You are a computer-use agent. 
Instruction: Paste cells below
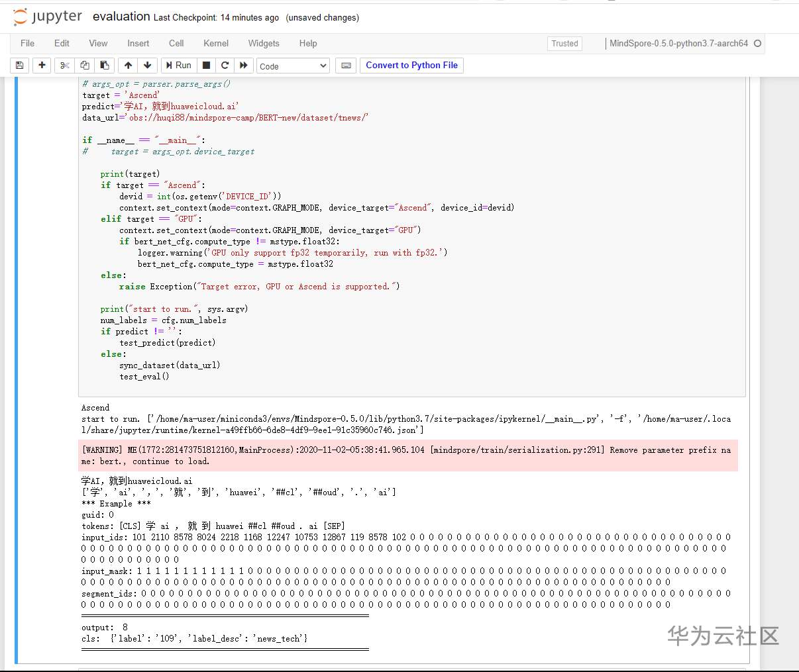click(104, 65)
